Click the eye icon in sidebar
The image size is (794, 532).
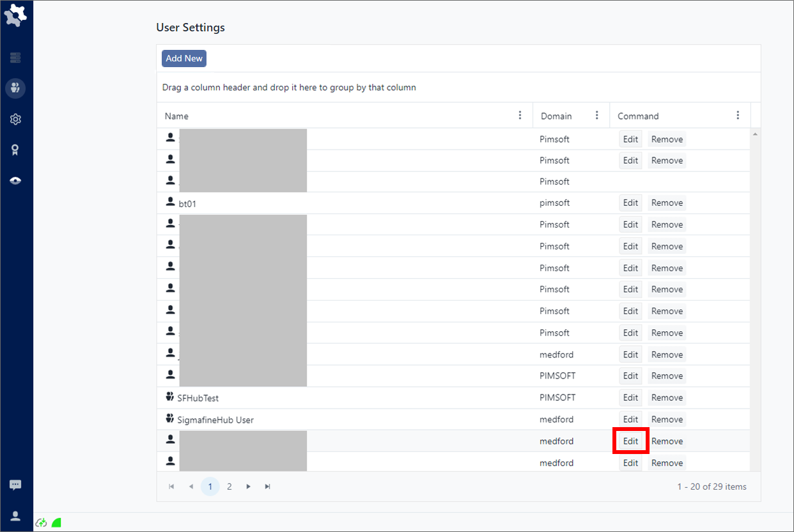pyautogui.click(x=15, y=181)
